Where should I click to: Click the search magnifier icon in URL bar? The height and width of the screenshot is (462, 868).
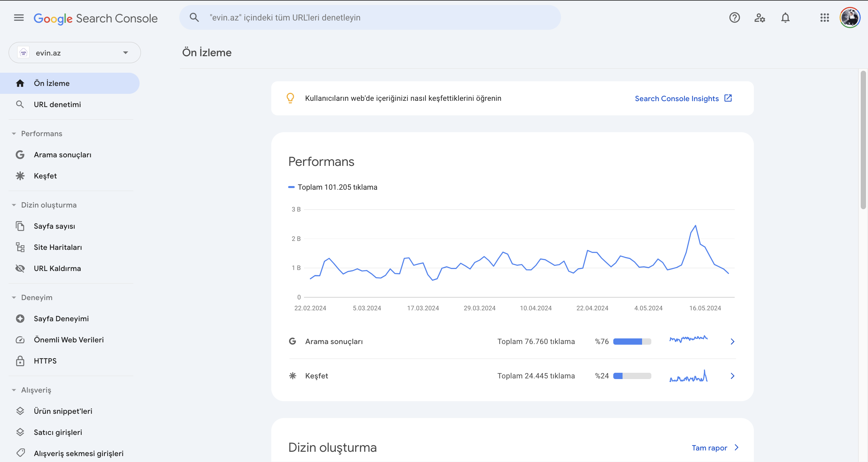(x=194, y=18)
